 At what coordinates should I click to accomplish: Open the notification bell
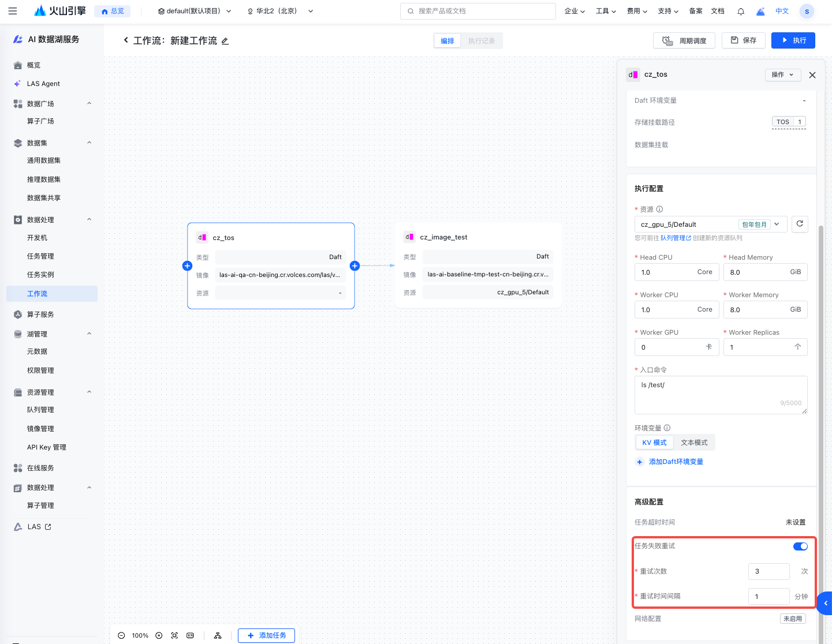[x=741, y=11]
